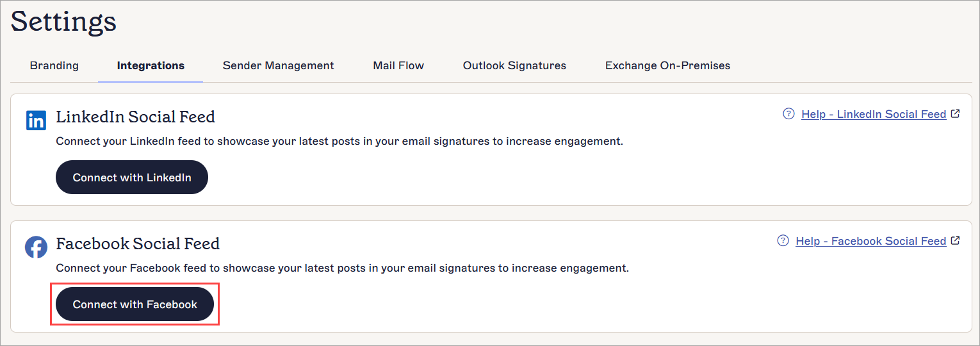Image resolution: width=980 pixels, height=346 pixels.
Task: Click the LinkedIn Social Feed heading
Action: pos(135,117)
